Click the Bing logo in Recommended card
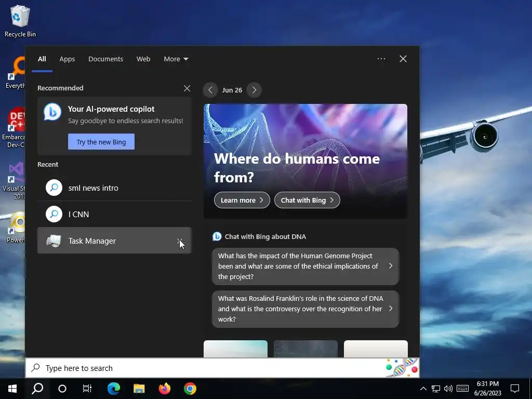Image resolution: width=532 pixels, height=399 pixels. click(x=52, y=112)
